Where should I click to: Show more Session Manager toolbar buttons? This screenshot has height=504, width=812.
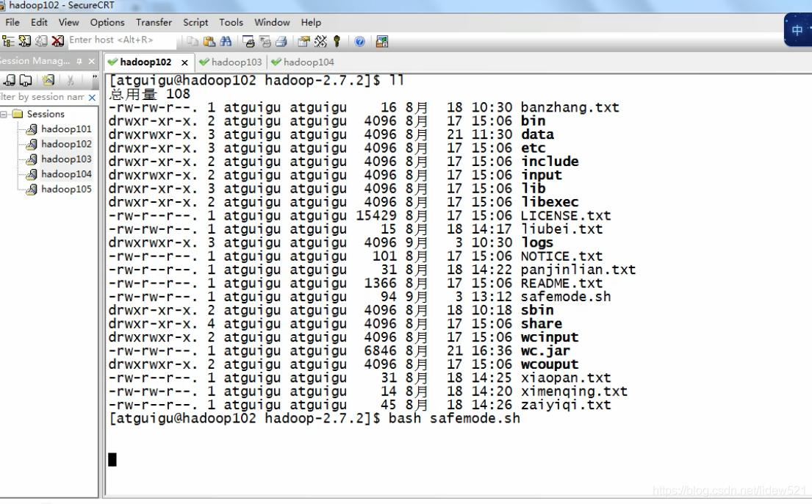pos(94,80)
